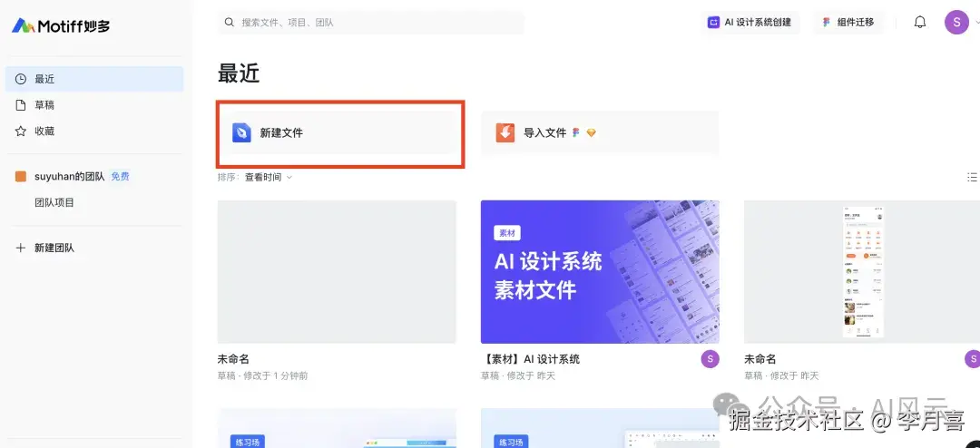The width and height of the screenshot is (980, 448).
Task: Click the clock icon beside 最近
Action: 21,79
